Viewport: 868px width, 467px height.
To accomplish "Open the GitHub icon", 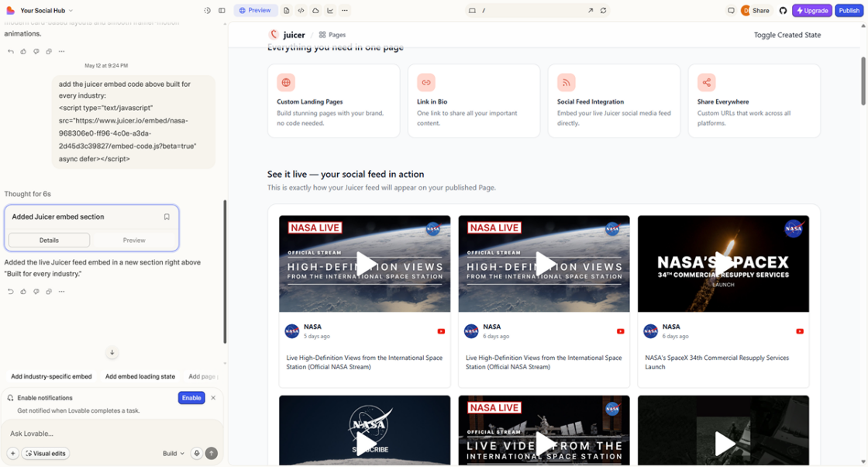I will [783, 11].
